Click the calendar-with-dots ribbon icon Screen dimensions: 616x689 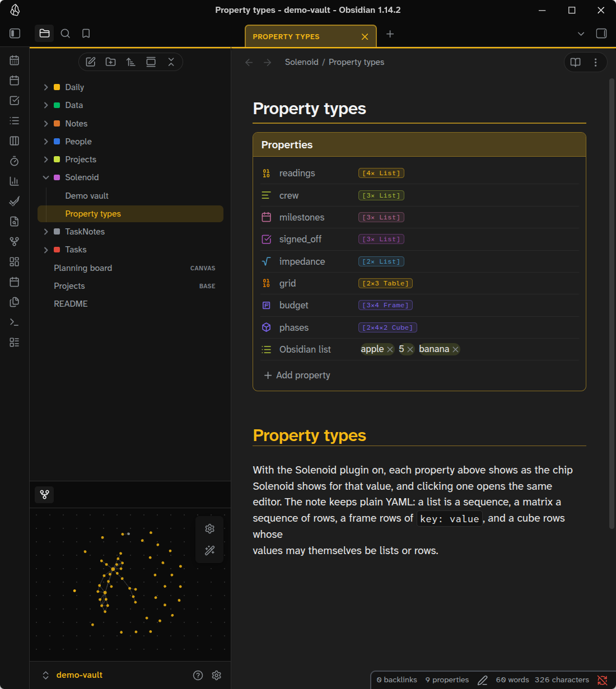pos(15,60)
